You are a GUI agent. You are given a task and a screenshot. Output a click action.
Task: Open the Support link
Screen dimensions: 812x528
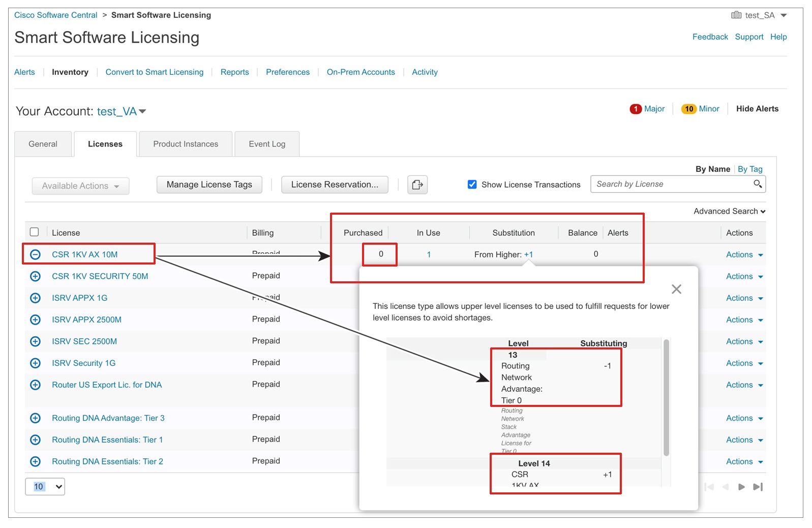tap(749, 37)
